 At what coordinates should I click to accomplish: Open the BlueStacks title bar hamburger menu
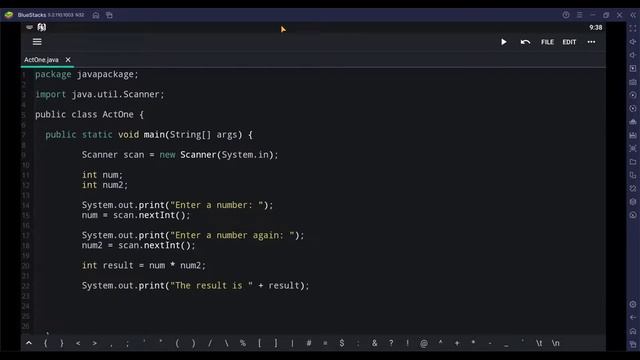click(579, 15)
